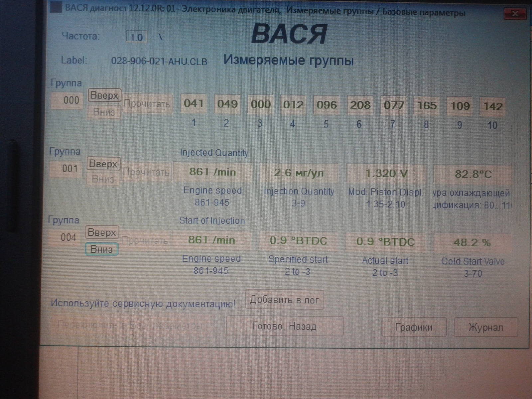532x399 pixels.
Task: Click the Добавить в лог button
Action: tap(284, 300)
